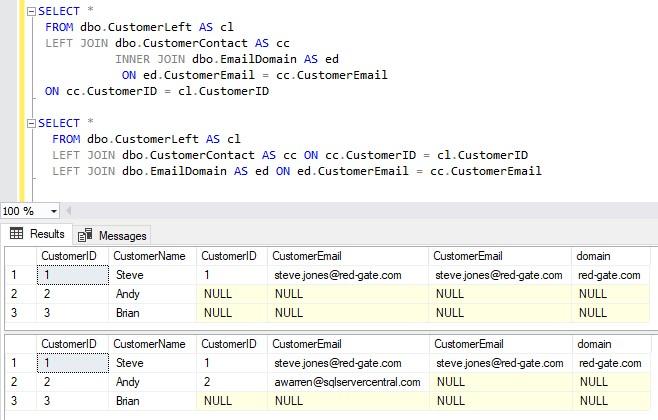The height and width of the screenshot is (420, 658).
Task: Click the awarren@sqlservercentral.com email cell
Action: [348, 382]
